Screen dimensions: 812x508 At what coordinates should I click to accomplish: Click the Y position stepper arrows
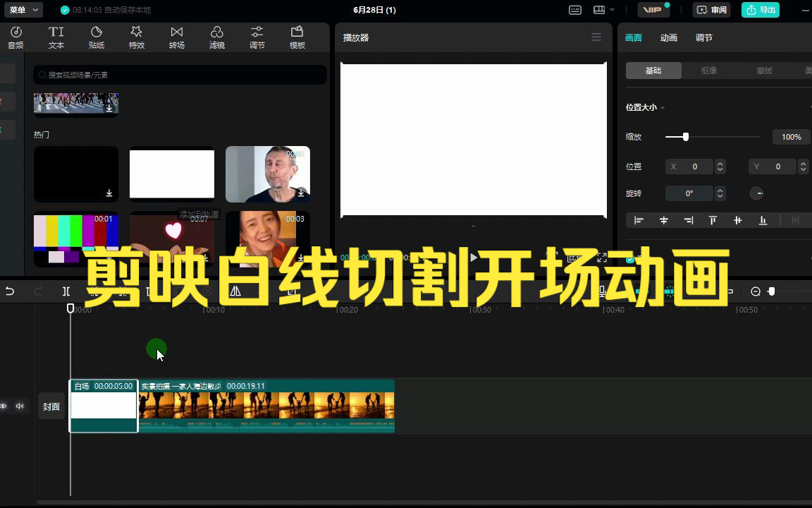(x=804, y=167)
